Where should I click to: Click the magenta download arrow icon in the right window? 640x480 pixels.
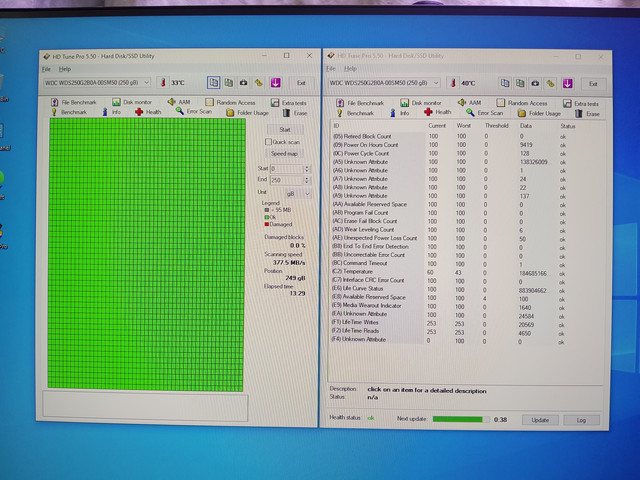tap(567, 84)
